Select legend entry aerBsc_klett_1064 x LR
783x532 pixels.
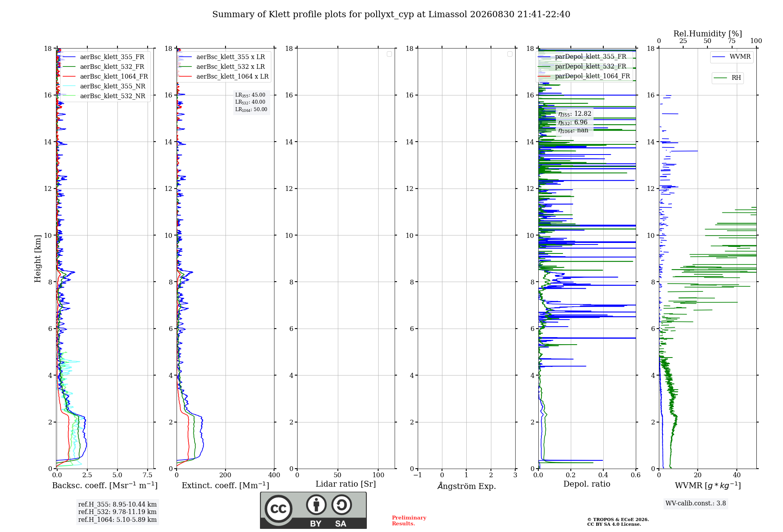[224, 77]
